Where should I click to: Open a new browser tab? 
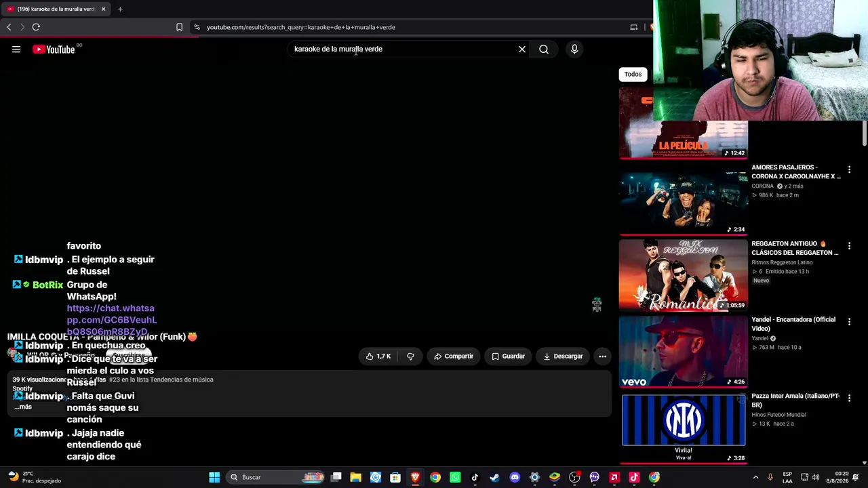(x=120, y=9)
